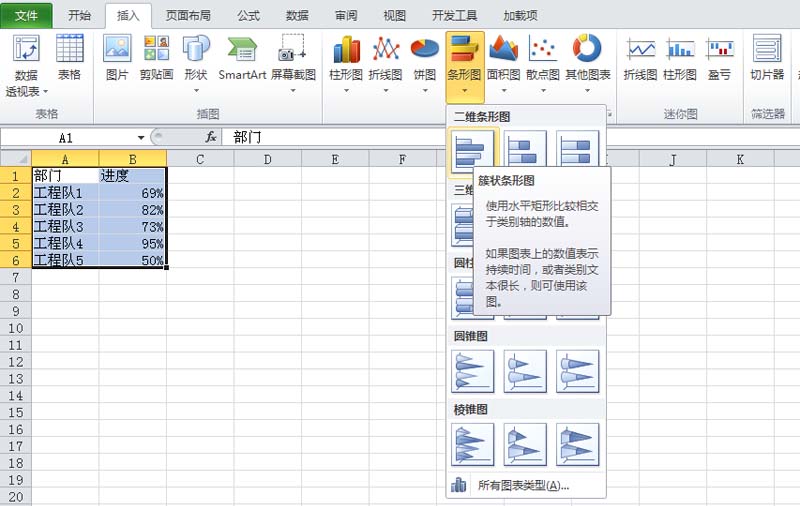
Task: Click the 进度 header cell
Action: pyautogui.click(x=133, y=176)
